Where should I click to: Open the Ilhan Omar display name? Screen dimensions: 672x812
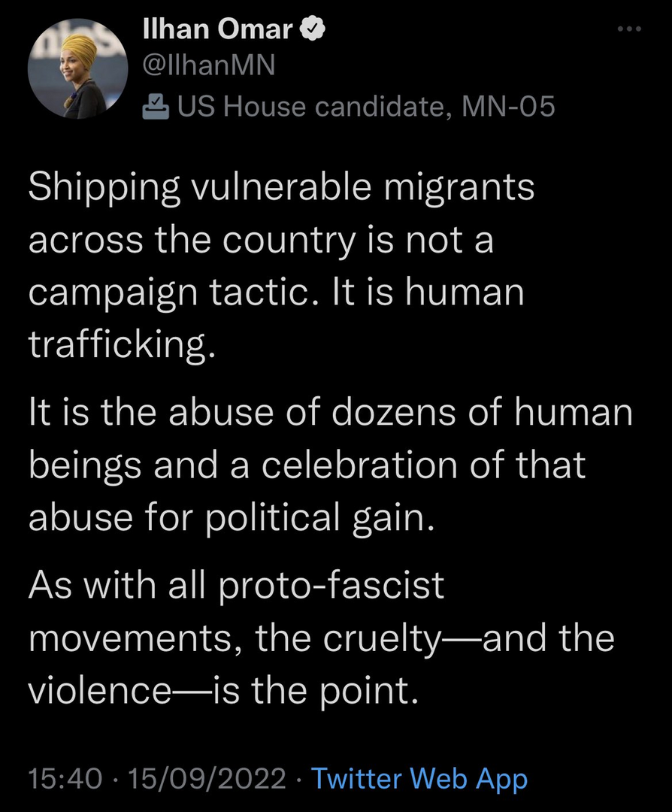[218, 29]
